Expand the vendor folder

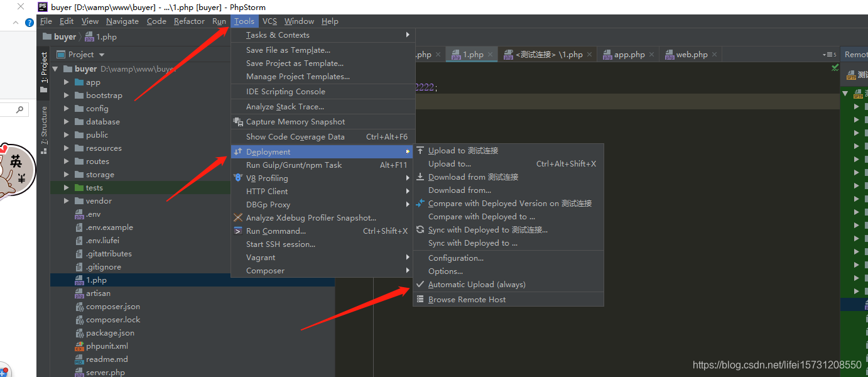67,201
